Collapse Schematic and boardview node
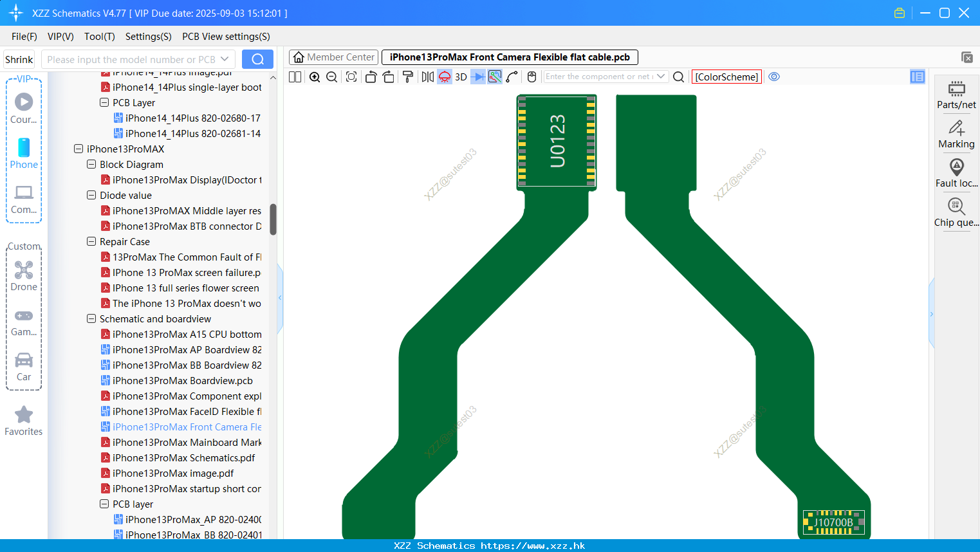The height and width of the screenshot is (552, 980). pyautogui.click(x=91, y=318)
